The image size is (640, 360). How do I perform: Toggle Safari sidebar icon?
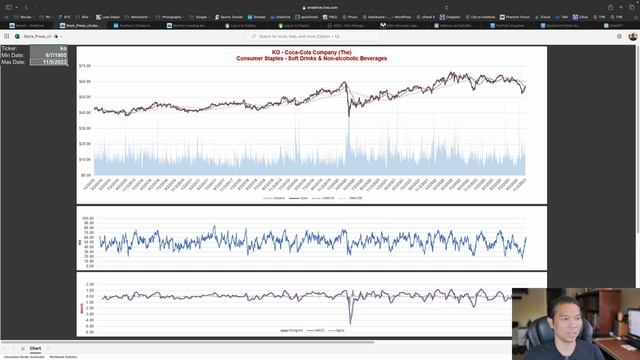click(9, 7)
